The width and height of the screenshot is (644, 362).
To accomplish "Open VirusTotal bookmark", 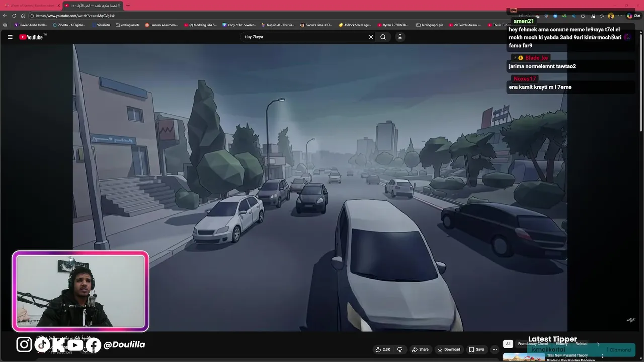I will click(101, 25).
